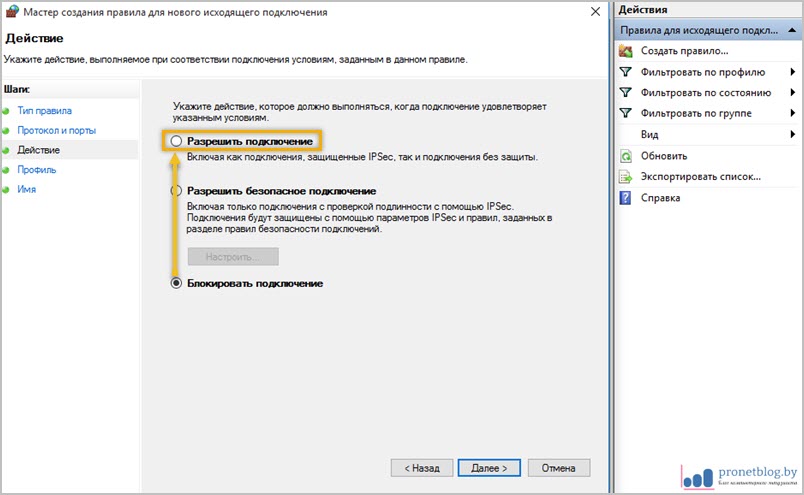Click the Создать правило icon
Image resolution: width=804 pixels, height=495 pixels.
[626, 50]
